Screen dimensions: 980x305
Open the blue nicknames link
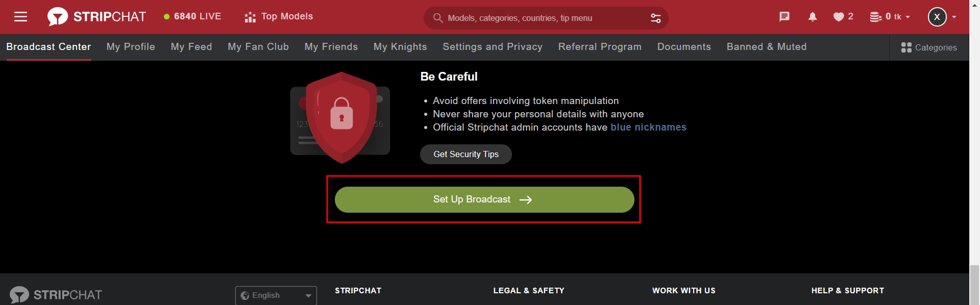point(649,128)
